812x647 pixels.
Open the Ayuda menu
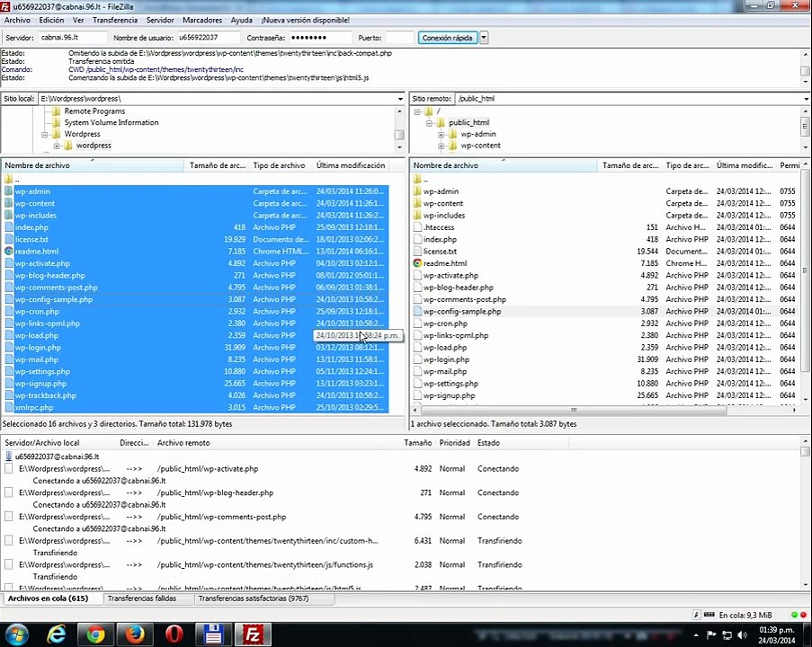tap(241, 20)
